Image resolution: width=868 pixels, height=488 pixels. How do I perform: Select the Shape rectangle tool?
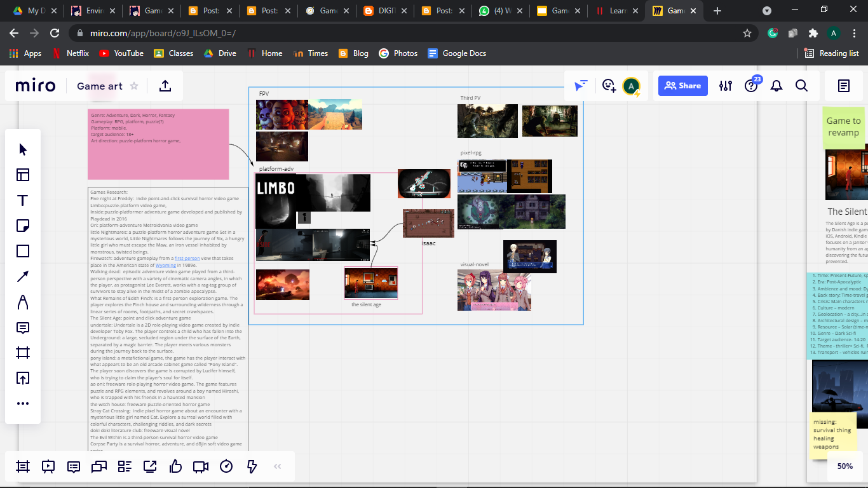tap(23, 251)
